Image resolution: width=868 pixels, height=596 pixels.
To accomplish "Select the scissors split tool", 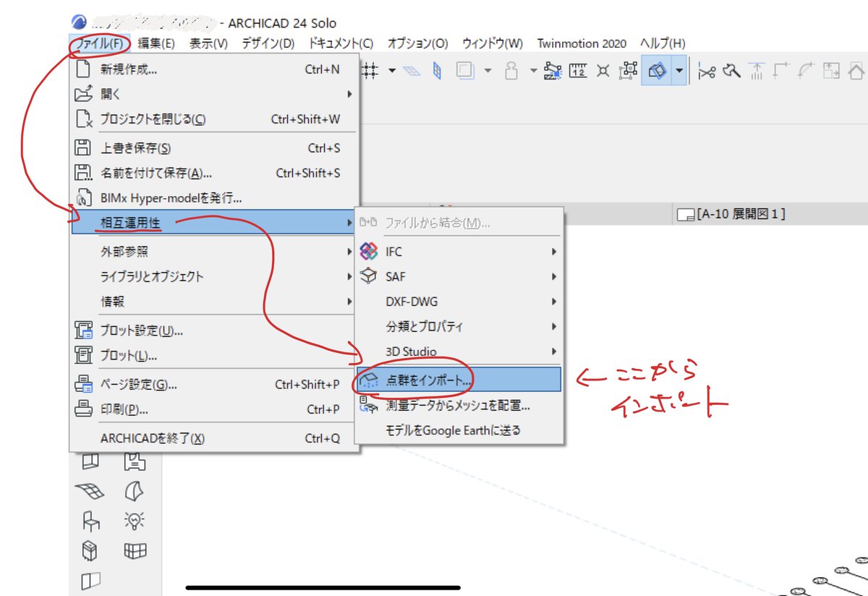I will [x=707, y=71].
